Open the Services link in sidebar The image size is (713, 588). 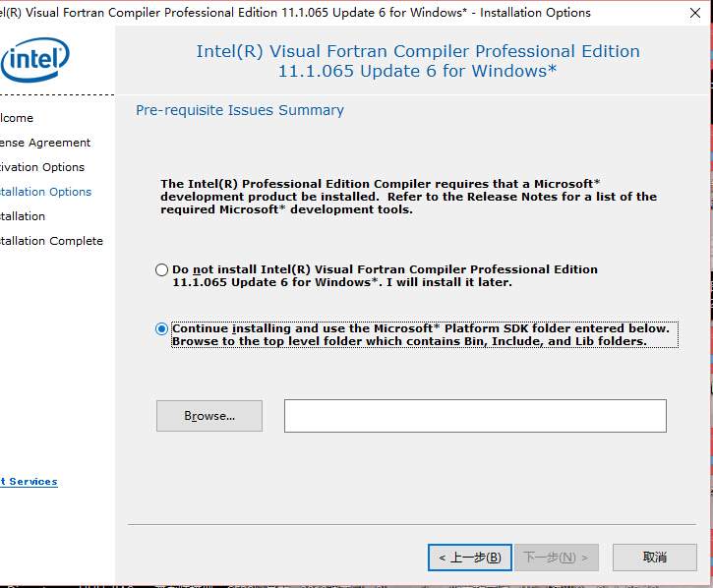30,482
